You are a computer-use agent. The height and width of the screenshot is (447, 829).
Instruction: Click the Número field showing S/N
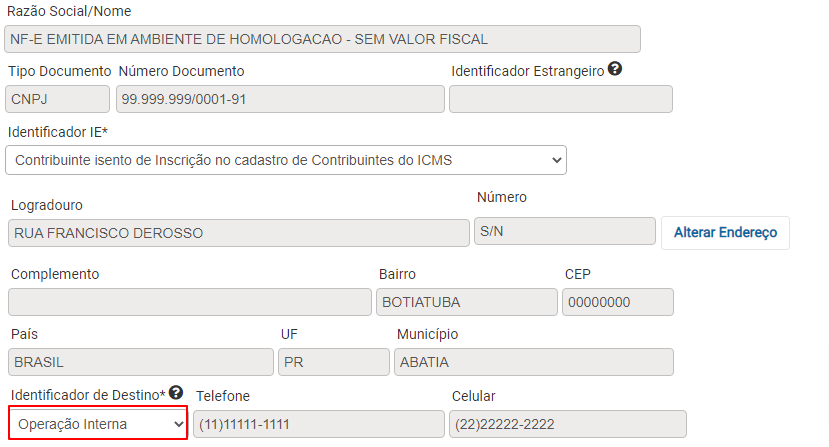(x=565, y=231)
